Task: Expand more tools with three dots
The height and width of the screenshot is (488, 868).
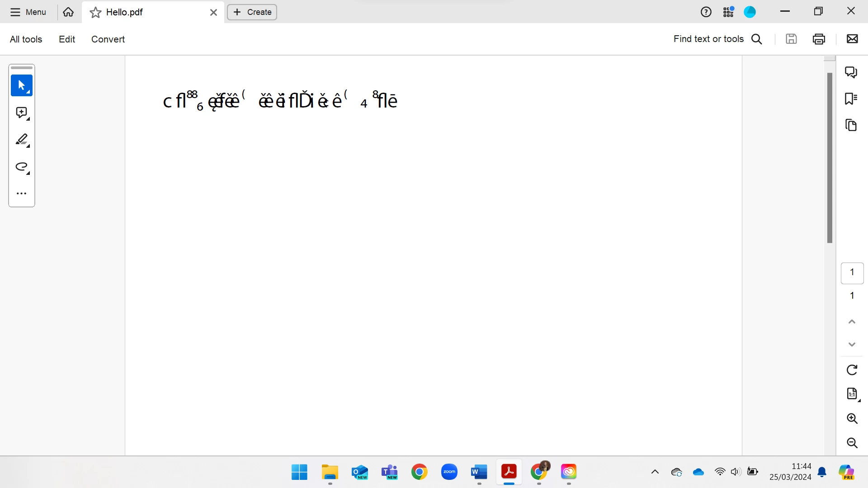Action: tap(21, 193)
